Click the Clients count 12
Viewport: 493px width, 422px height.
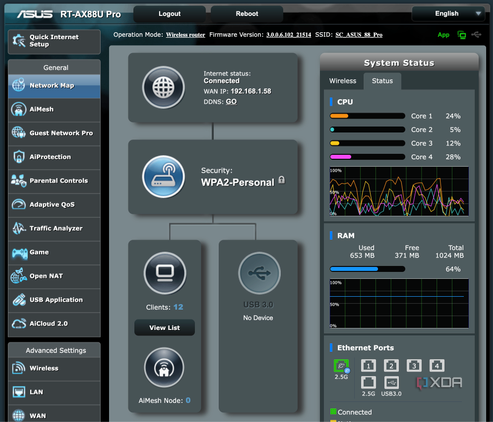tap(178, 307)
